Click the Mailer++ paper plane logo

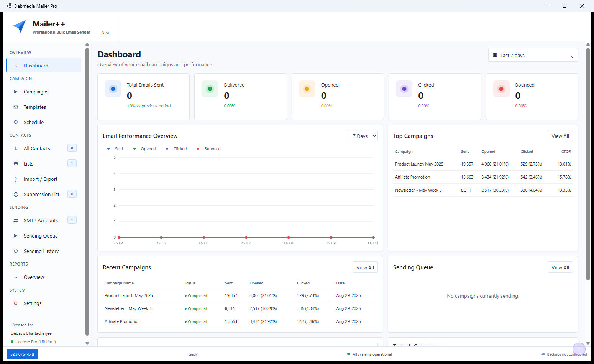click(19, 26)
